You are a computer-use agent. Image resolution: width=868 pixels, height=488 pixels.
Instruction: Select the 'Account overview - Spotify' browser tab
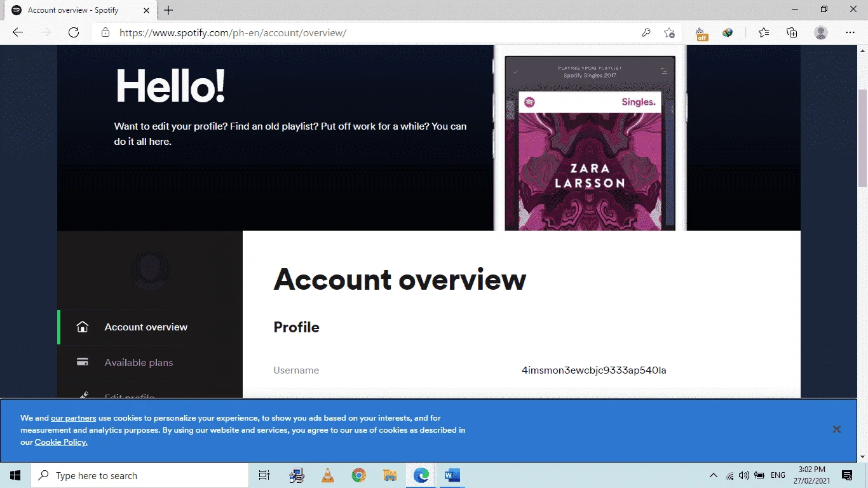tap(80, 10)
